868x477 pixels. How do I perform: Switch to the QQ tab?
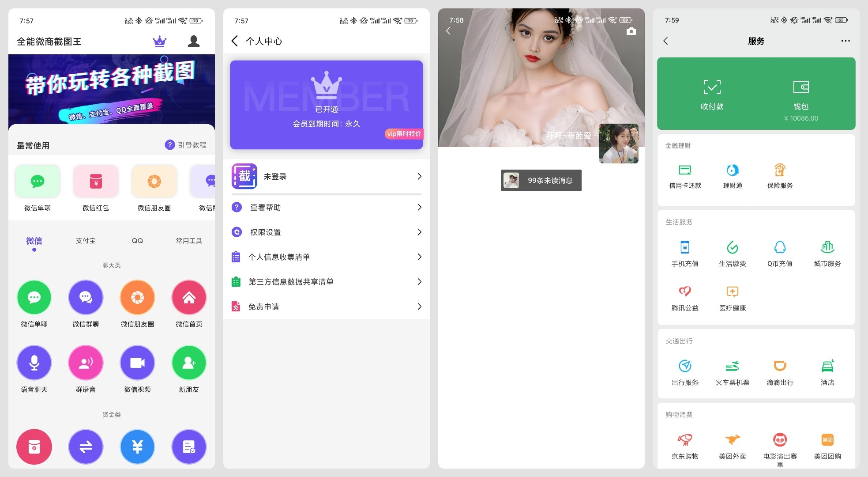tap(137, 241)
